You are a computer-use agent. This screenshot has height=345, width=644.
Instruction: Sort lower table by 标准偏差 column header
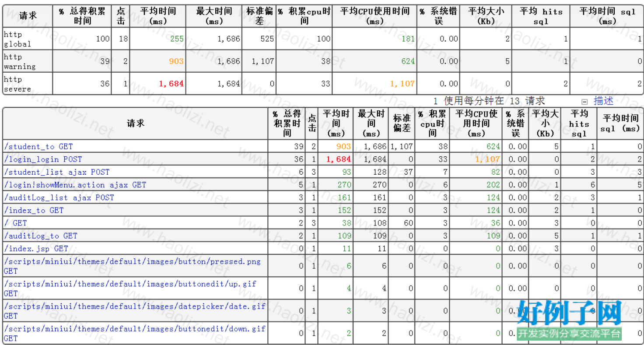[x=402, y=123]
